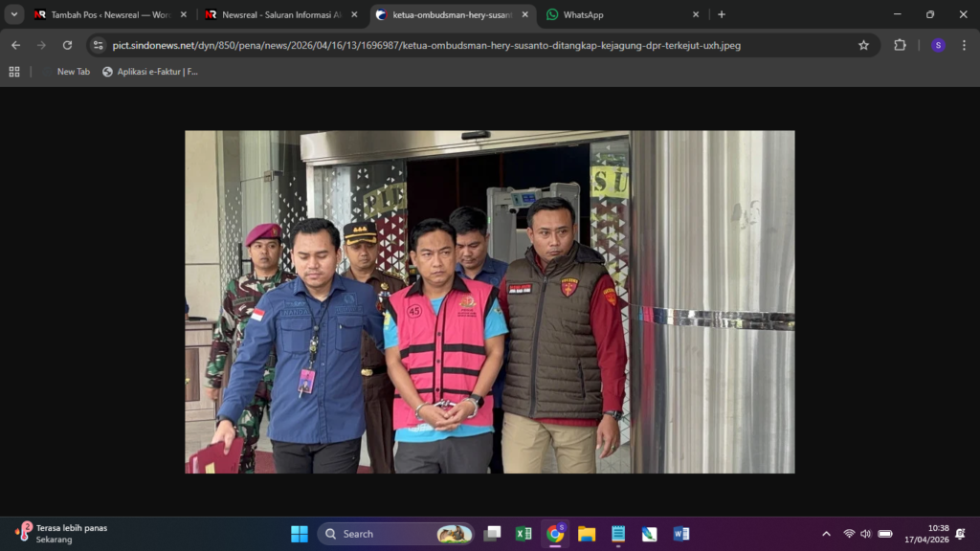The height and width of the screenshot is (551, 980).
Task: Open the apps grid in bookmarks bar
Action: (x=14, y=72)
